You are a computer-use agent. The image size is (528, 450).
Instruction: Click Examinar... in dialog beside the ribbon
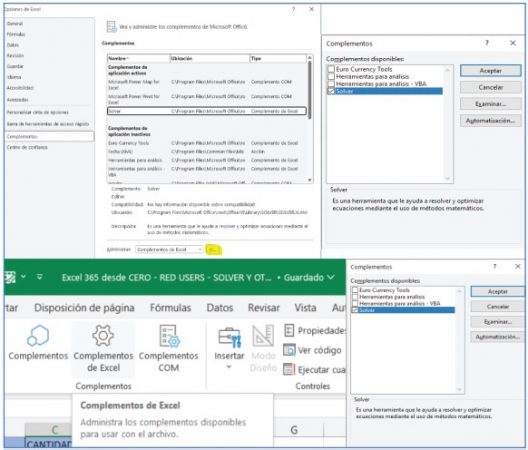[x=498, y=322]
